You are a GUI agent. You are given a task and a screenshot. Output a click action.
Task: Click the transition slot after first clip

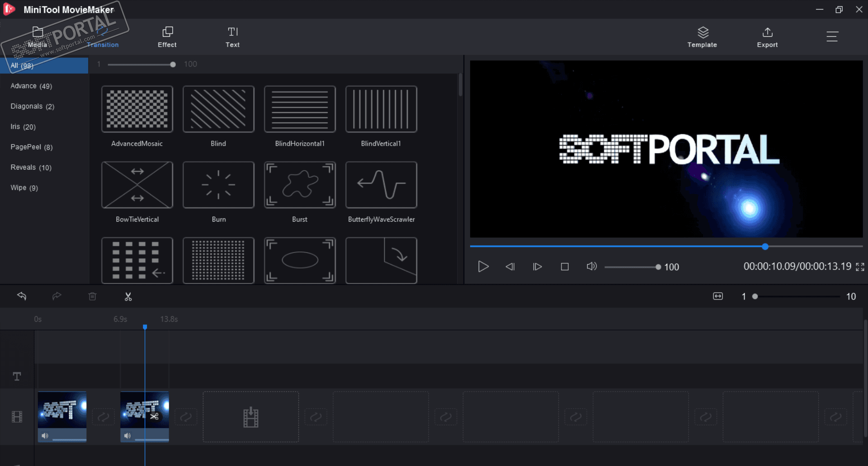pos(104,417)
